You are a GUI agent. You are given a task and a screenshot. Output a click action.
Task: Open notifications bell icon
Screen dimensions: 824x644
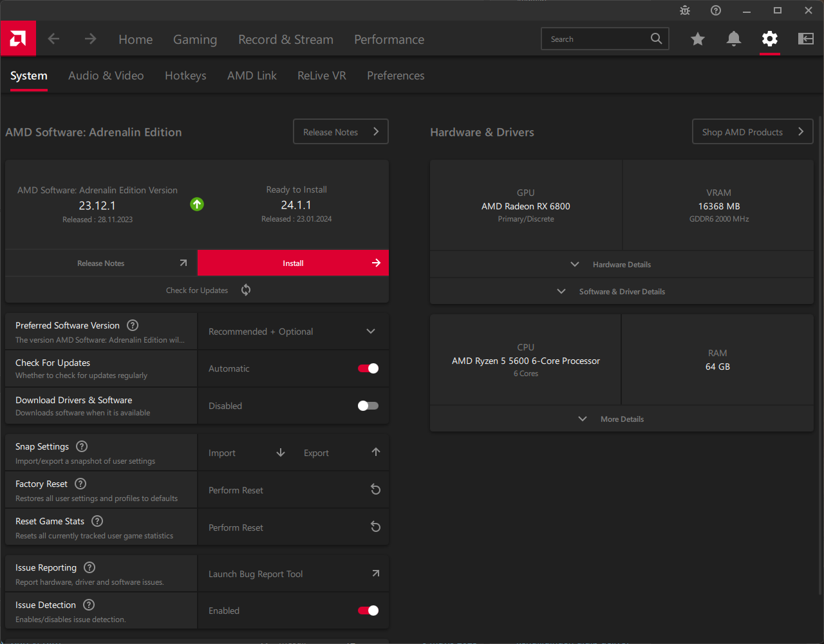(734, 39)
